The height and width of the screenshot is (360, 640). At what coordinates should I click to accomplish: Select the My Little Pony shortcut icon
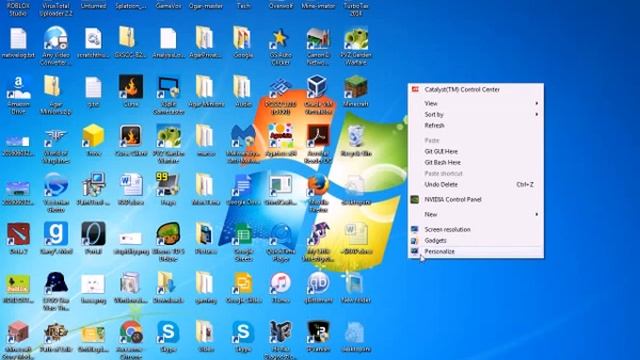318,234
